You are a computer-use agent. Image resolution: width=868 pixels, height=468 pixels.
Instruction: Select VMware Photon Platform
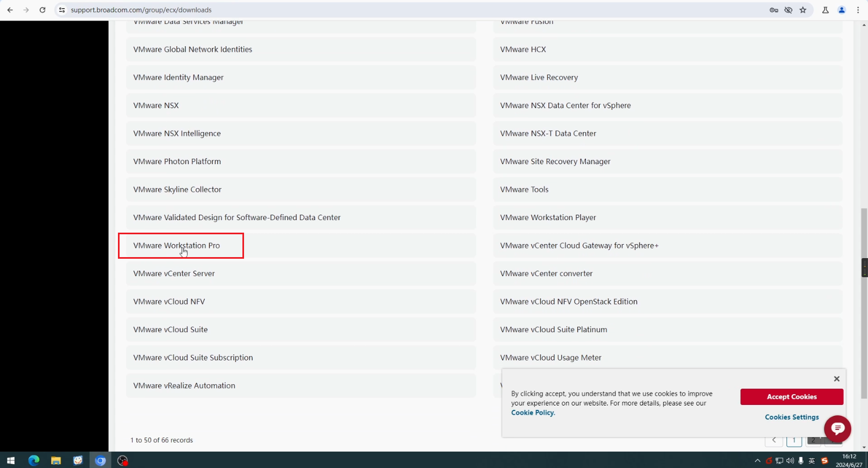(301, 161)
